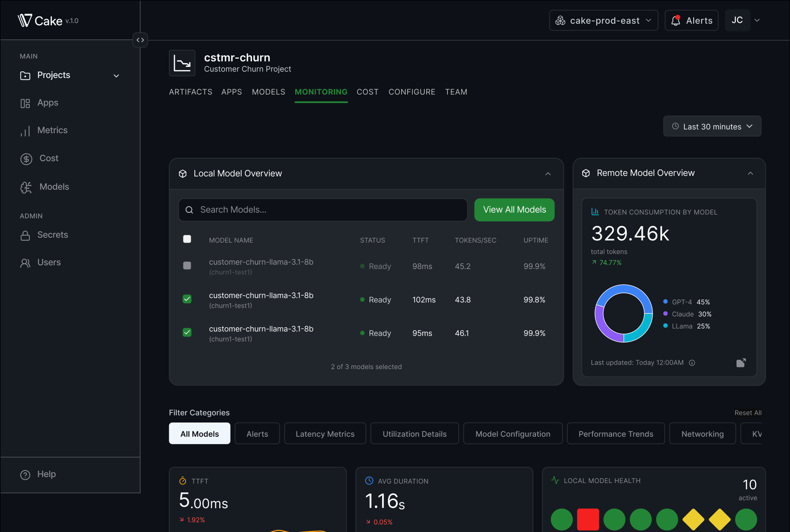The image size is (790, 532).
Task: Open the ARTIFACTS tab
Action: coord(190,92)
